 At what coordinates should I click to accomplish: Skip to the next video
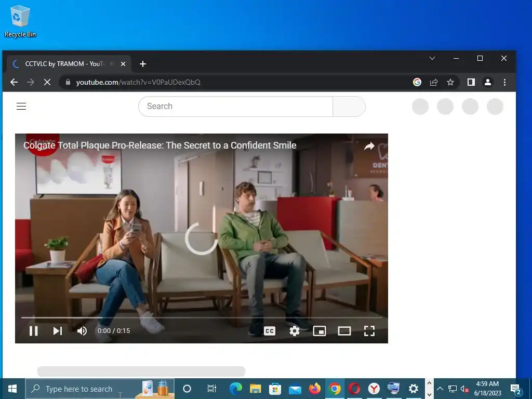57,331
